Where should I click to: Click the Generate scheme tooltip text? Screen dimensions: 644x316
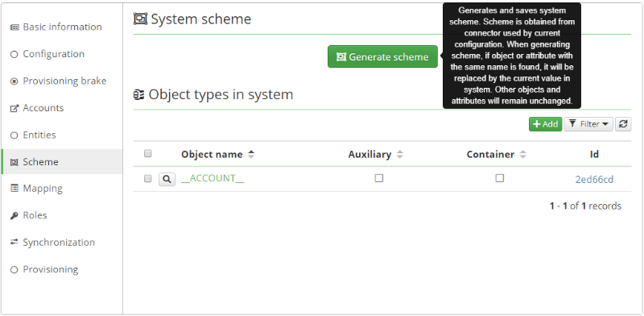coord(512,56)
